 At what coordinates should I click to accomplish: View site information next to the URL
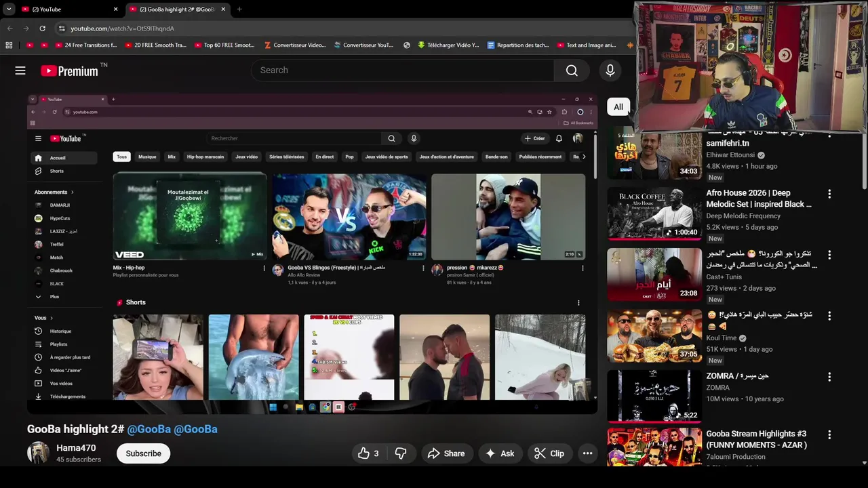pos(62,28)
